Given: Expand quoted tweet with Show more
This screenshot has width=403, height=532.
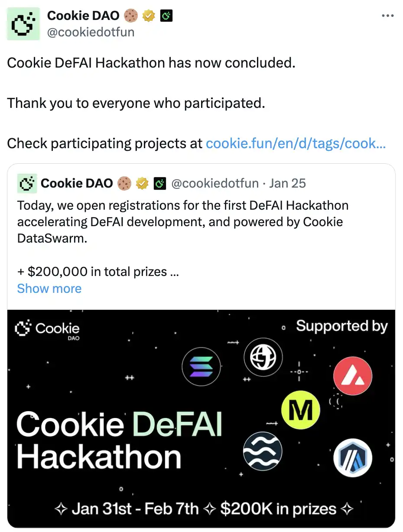Looking at the screenshot, I should 49,289.
